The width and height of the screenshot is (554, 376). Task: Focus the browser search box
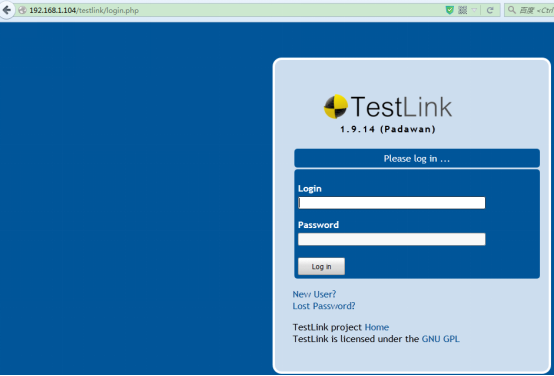(x=529, y=10)
